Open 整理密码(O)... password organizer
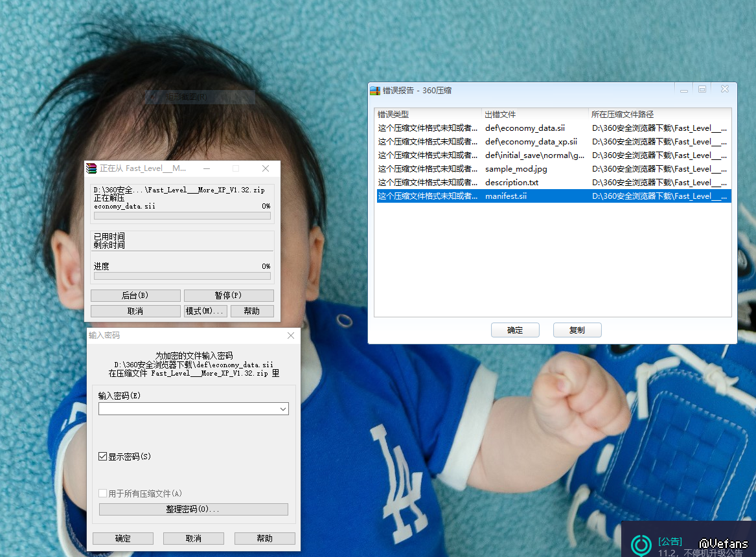Screen dimensions: 756x557 tap(193, 509)
